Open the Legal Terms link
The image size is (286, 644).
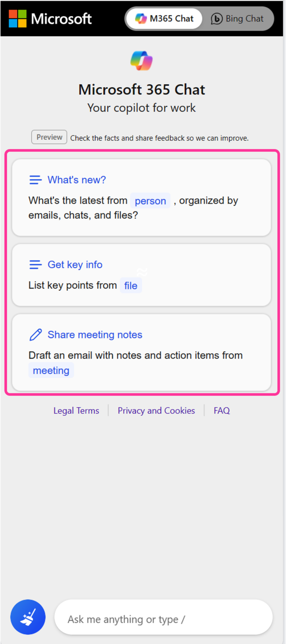(76, 410)
